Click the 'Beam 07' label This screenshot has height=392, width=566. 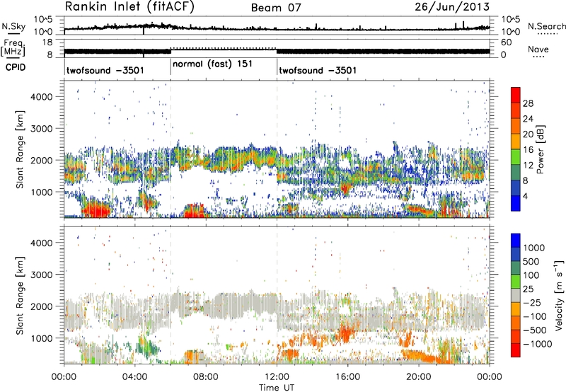[x=276, y=8]
